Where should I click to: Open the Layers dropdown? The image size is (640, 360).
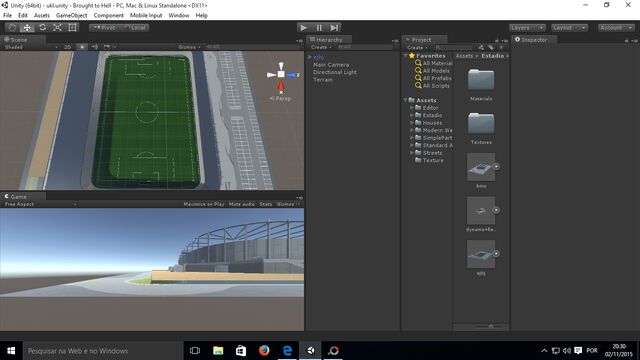tap(527, 28)
